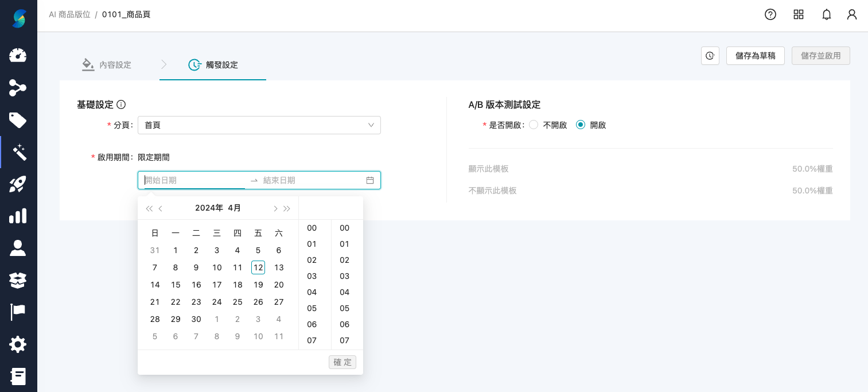Viewport: 868px width, 392px height.
Task: Pick April 18 in the calendar
Action: (x=238, y=285)
